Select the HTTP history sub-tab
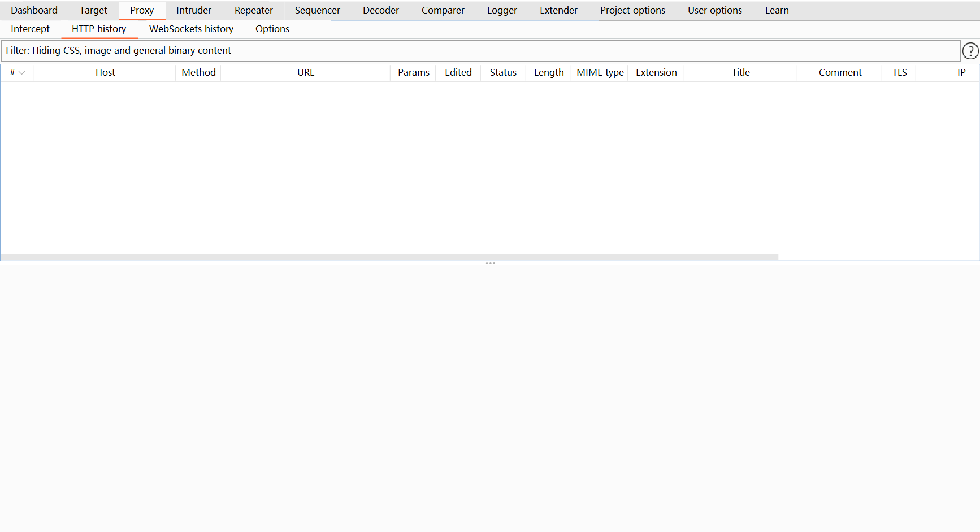The height and width of the screenshot is (532, 980). click(x=99, y=29)
